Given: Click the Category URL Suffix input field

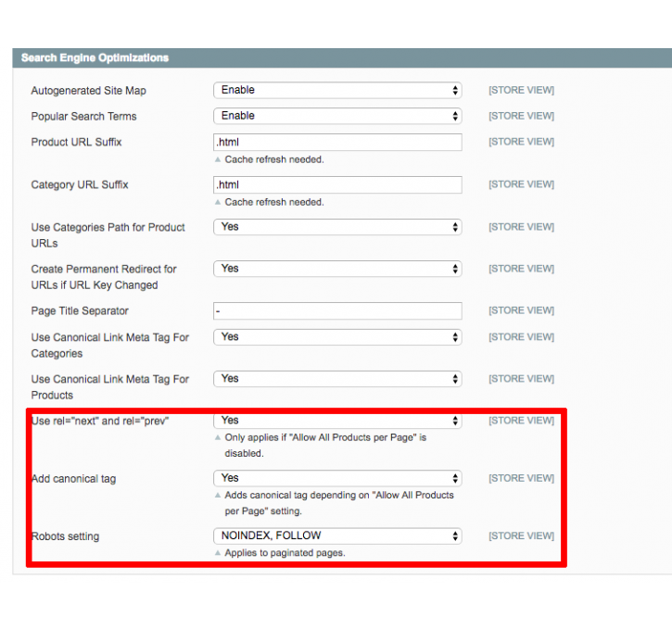Looking at the screenshot, I should tap(337, 184).
